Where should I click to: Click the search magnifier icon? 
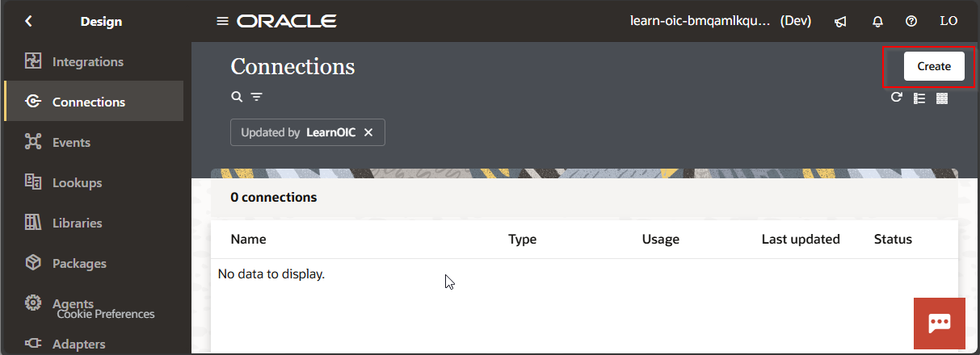[237, 97]
